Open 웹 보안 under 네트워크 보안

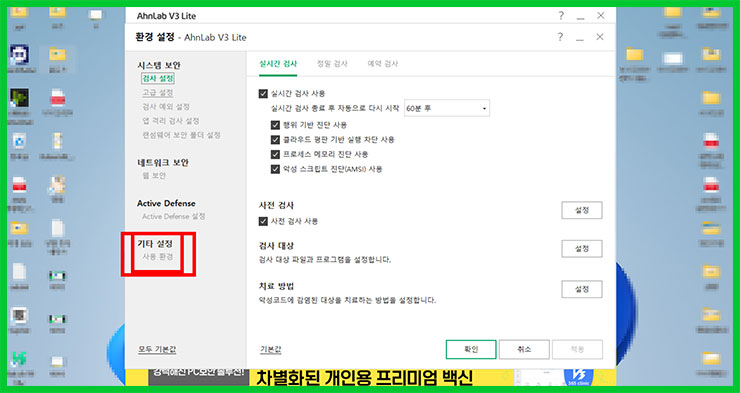(x=154, y=176)
